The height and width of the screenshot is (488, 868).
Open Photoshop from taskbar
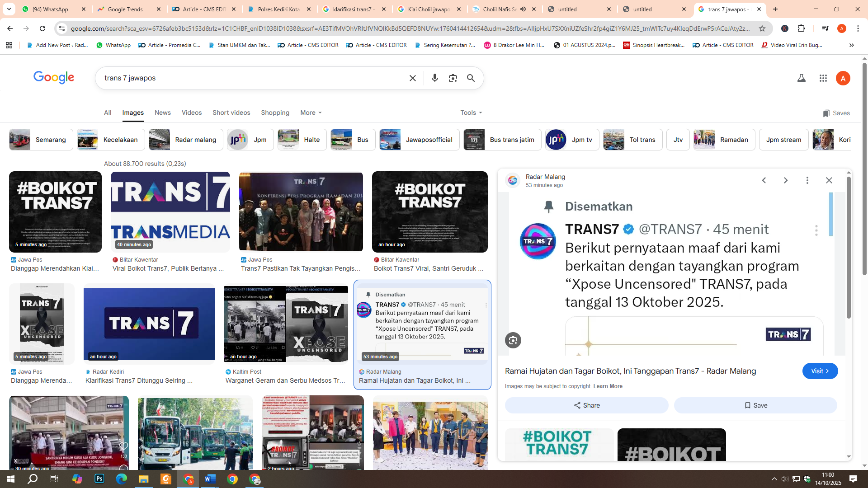click(99, 479)
